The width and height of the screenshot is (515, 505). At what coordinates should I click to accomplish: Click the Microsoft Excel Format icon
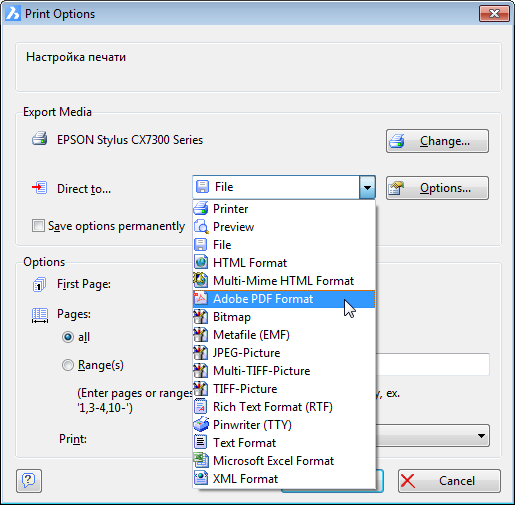201,460
